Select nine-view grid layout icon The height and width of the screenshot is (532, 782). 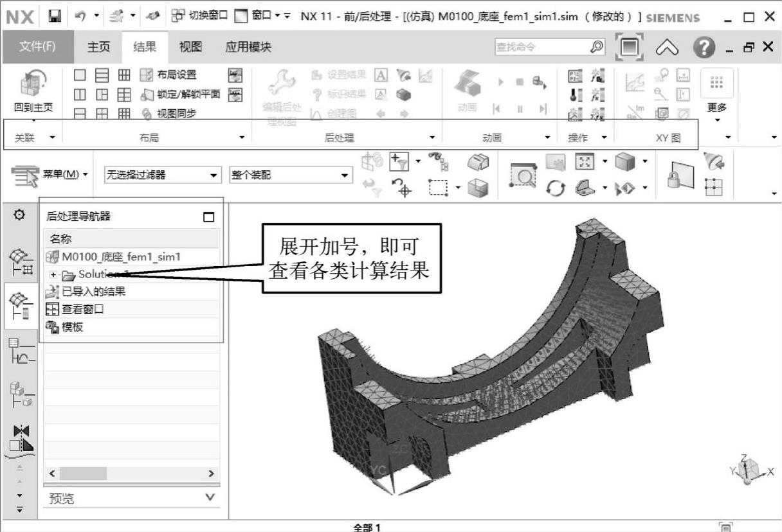tap(123, 114)
